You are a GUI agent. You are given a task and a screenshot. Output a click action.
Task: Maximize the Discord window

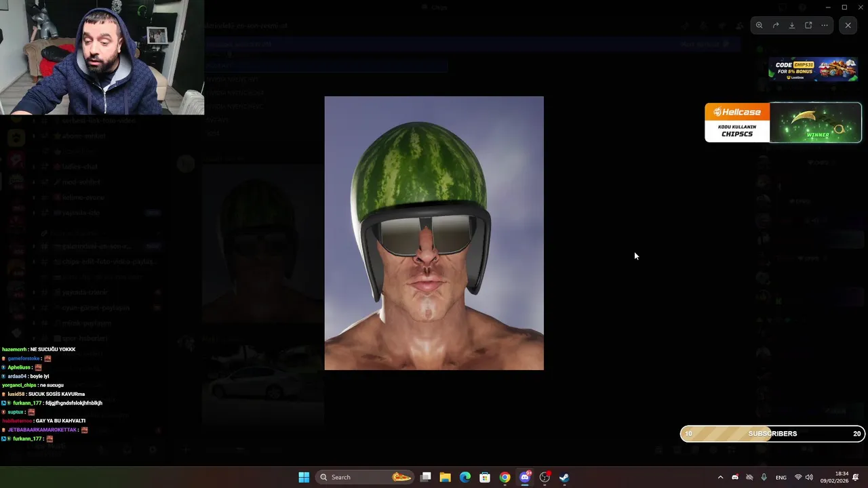click(844, 7)
